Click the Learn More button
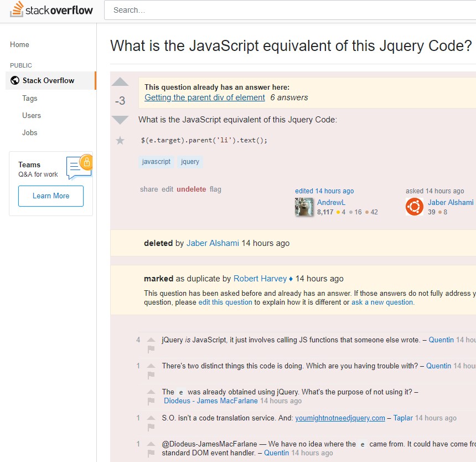The width and height of the screenshot is (476, 462). (51, 196)
